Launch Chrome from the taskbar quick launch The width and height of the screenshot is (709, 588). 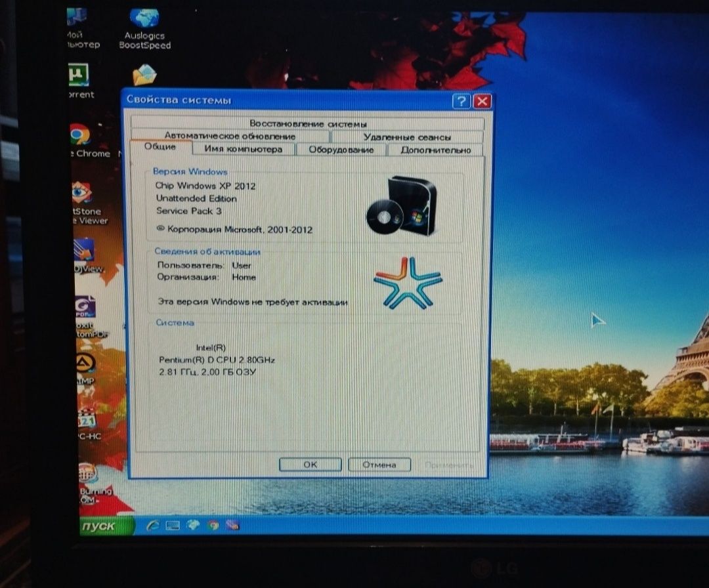pos(213,525)
